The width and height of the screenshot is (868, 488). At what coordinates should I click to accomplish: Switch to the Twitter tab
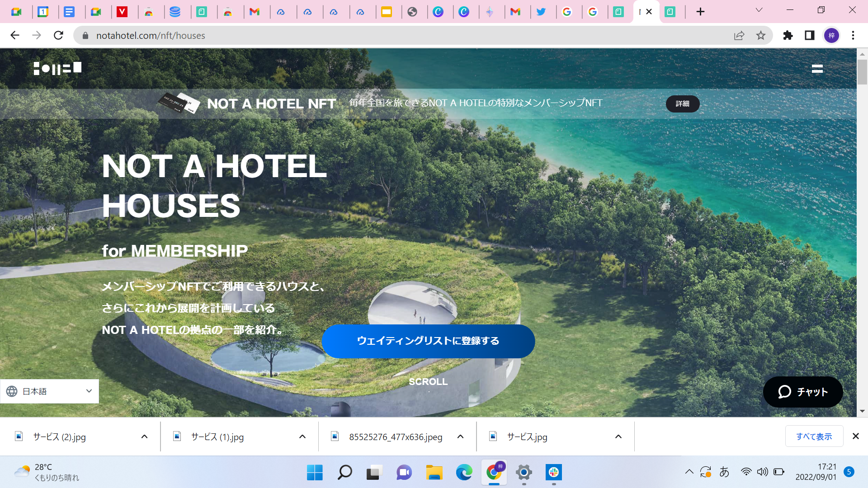point(541,12)
